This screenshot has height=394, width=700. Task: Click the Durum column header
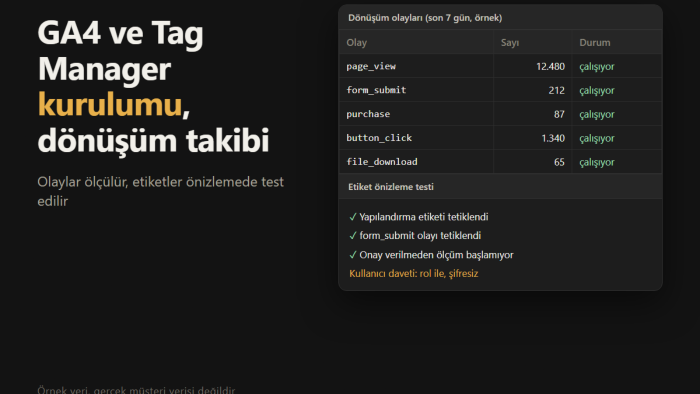coord(595,43)
